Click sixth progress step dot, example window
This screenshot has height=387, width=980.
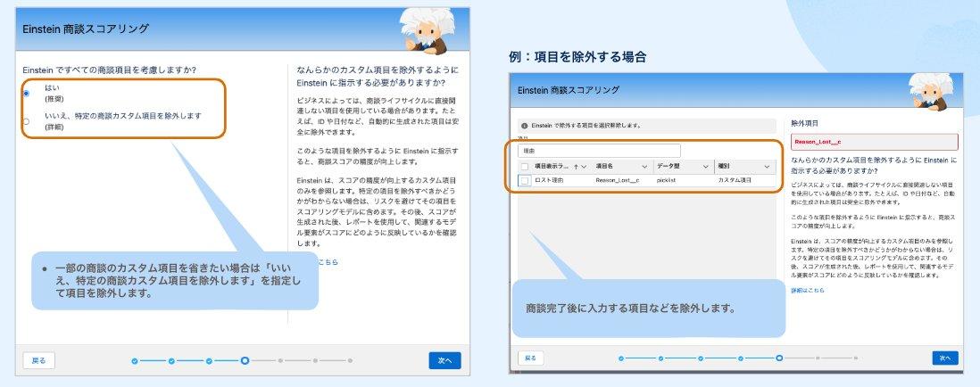click(818, 358)
